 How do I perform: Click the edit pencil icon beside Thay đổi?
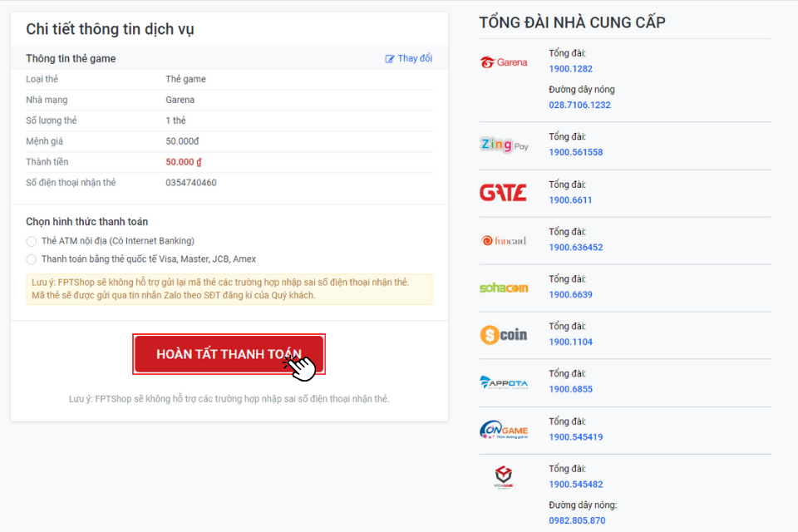click(389, 58)
